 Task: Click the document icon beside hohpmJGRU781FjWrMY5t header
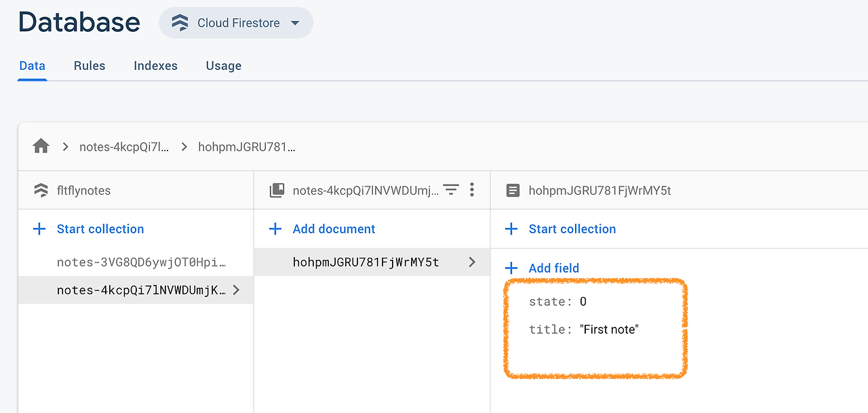(x=513, y=191)
